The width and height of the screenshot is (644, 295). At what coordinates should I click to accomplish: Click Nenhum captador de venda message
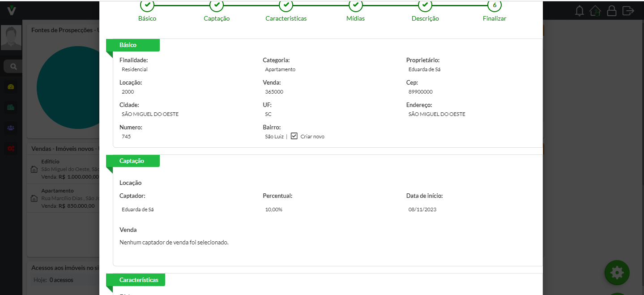point(174,242)
